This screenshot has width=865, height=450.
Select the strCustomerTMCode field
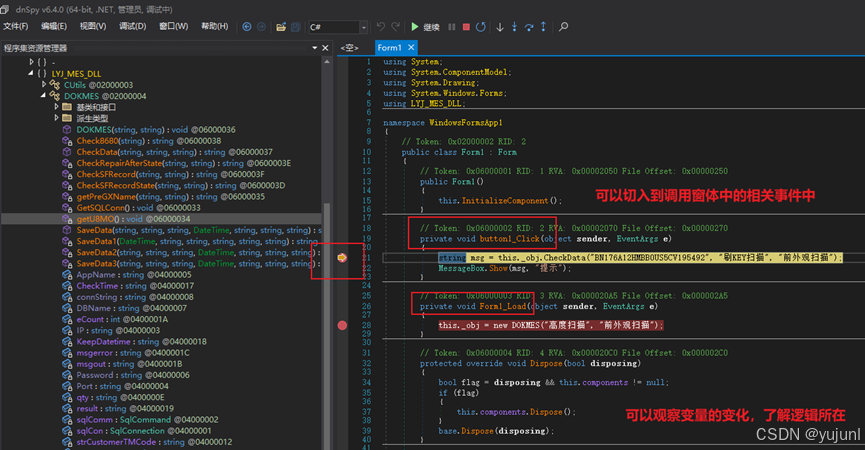[154, 442]
